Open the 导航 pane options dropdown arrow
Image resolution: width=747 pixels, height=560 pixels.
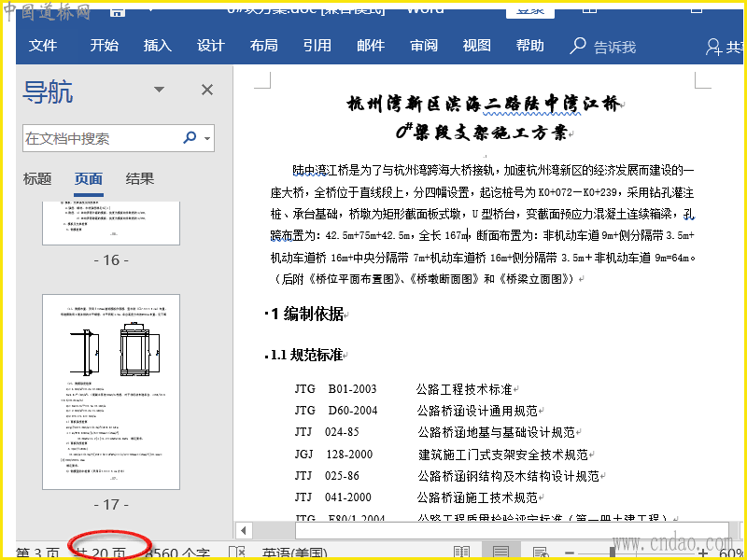point(159,90)
